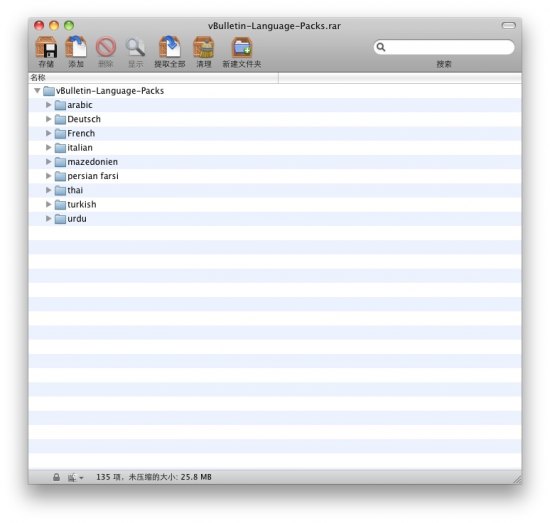Click the yellow minimize window button
This screenshot has width=550, height=523.
tap(54, 25)
